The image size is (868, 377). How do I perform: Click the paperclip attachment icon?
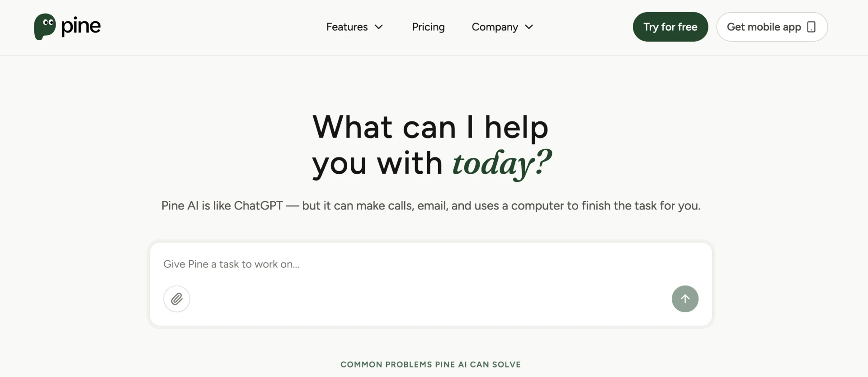click(176, 299)
